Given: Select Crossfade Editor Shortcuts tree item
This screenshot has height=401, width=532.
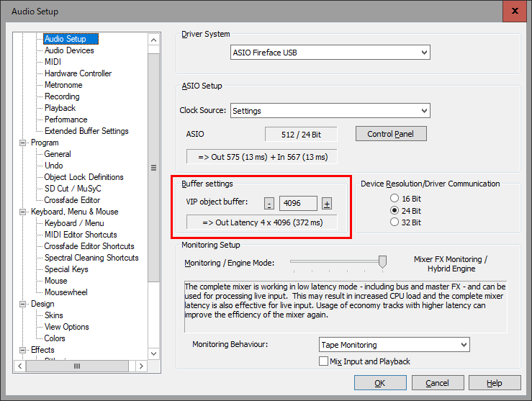Looking at the screenshot, I should [89, 246].
